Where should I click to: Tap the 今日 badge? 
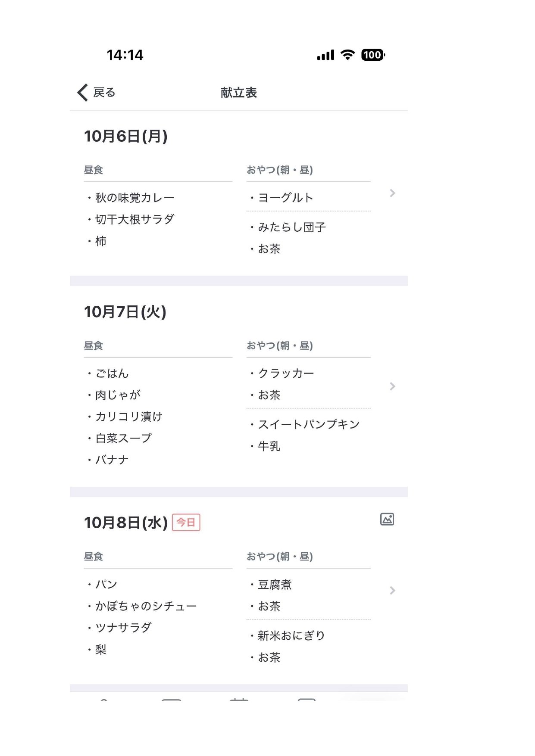pos(186,523)
